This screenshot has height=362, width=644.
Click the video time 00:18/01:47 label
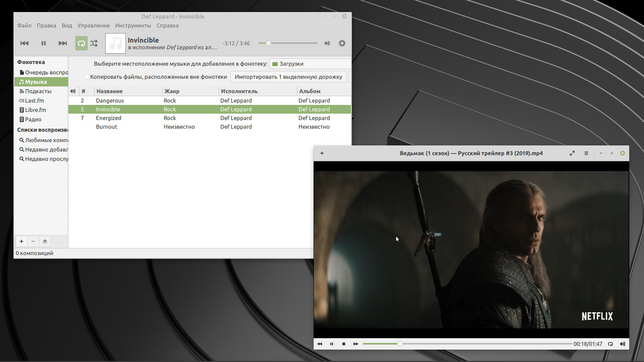click(588, 344)
